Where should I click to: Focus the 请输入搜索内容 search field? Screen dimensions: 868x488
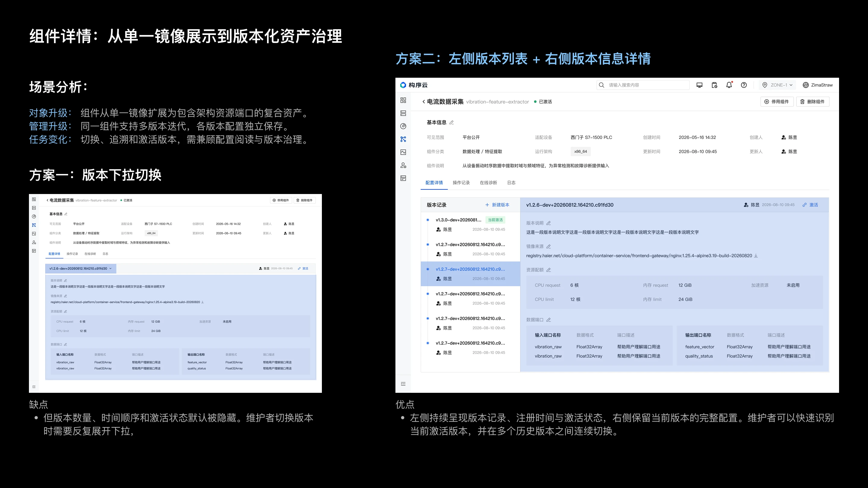(x=643, y=85)
